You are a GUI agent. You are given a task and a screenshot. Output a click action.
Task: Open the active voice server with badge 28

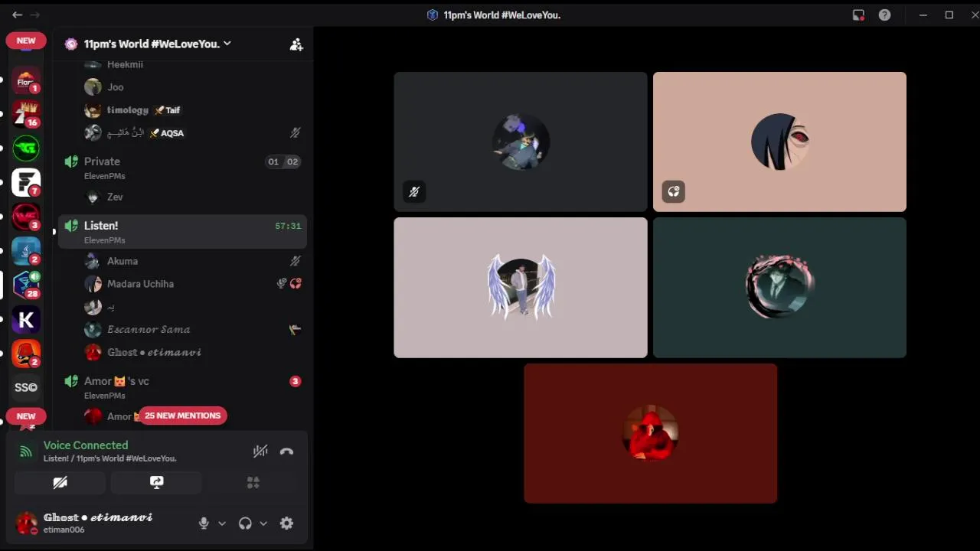pyautogui.click(x=26, y=285)
